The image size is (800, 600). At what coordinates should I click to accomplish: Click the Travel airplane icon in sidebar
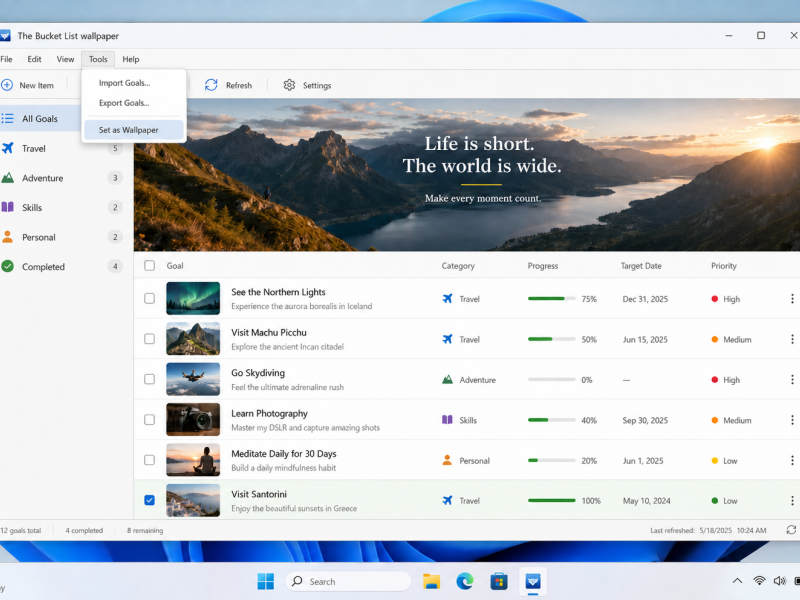tap(8, 148)
